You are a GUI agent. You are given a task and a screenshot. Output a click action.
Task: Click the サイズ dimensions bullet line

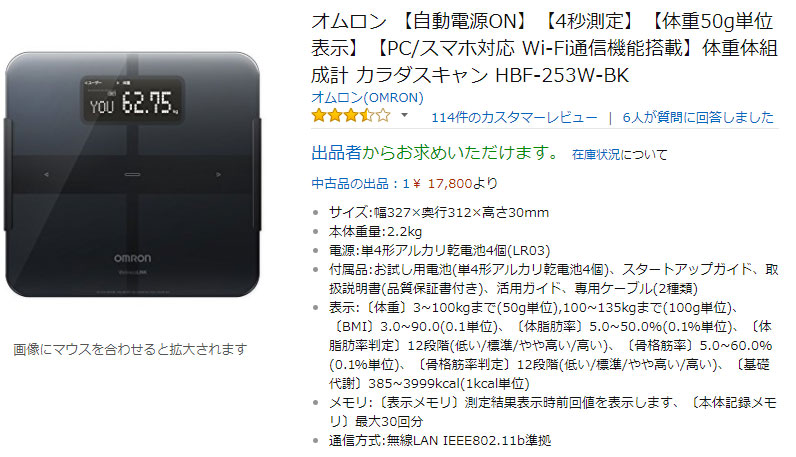pos(439,212)
